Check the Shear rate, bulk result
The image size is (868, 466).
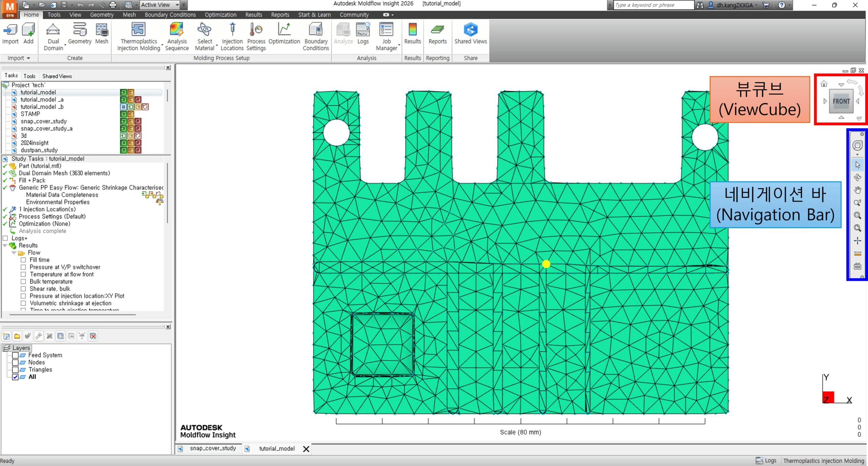click(x=23, y=289)
